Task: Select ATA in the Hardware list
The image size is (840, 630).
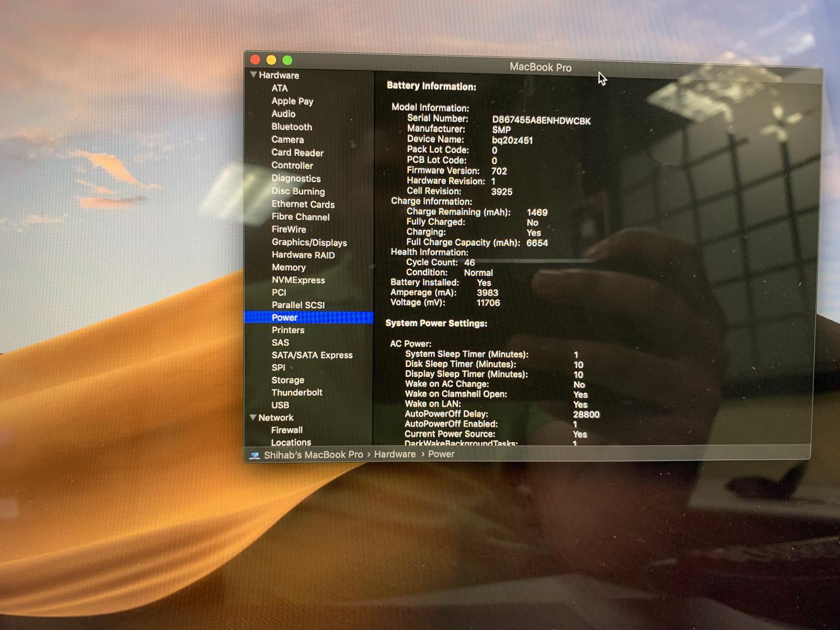Action: coord(279,88)
